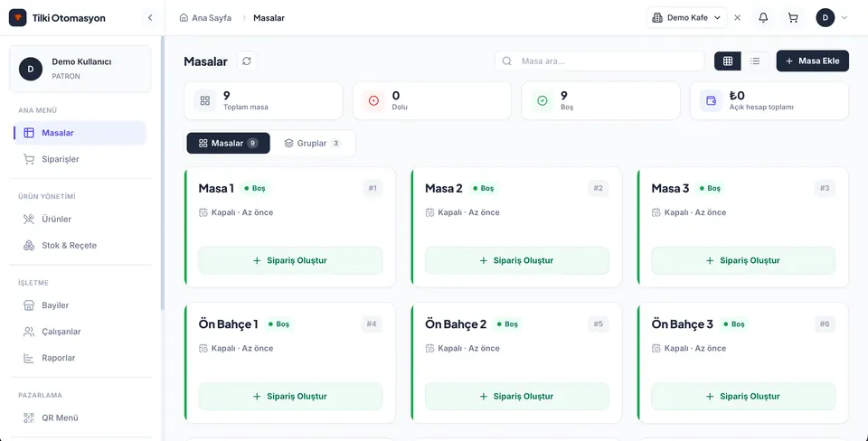The height and width of the screenshot is (441, 868).
Task: Open notifications bell
Action: (763, 18)
